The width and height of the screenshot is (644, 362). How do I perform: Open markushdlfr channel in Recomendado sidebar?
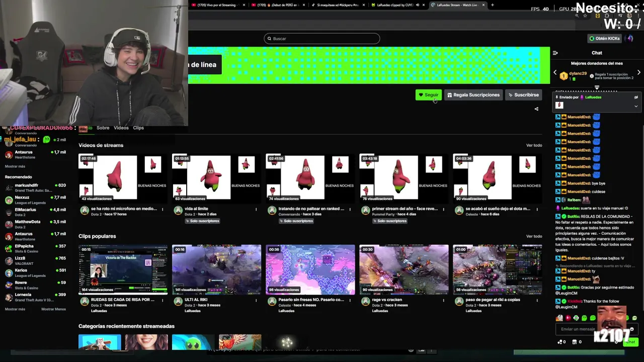click(35, 188)
